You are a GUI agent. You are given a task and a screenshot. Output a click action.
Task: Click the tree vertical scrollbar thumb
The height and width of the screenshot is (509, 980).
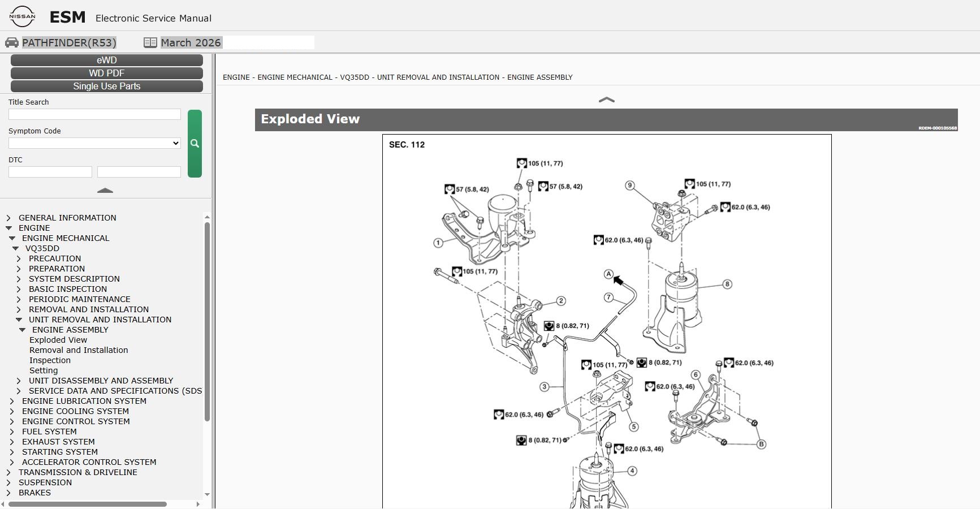[x=207, y=322]
